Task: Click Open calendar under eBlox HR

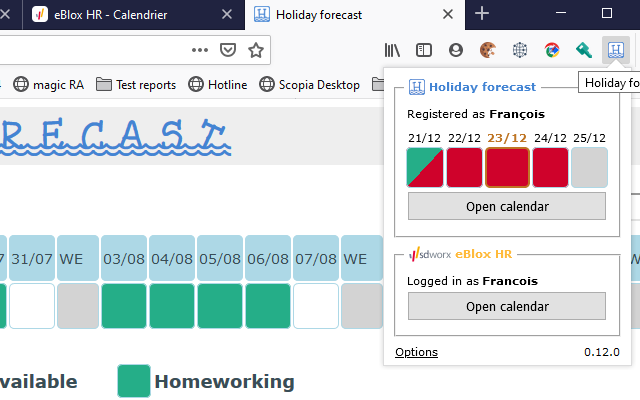Action: tap(507, 307)
